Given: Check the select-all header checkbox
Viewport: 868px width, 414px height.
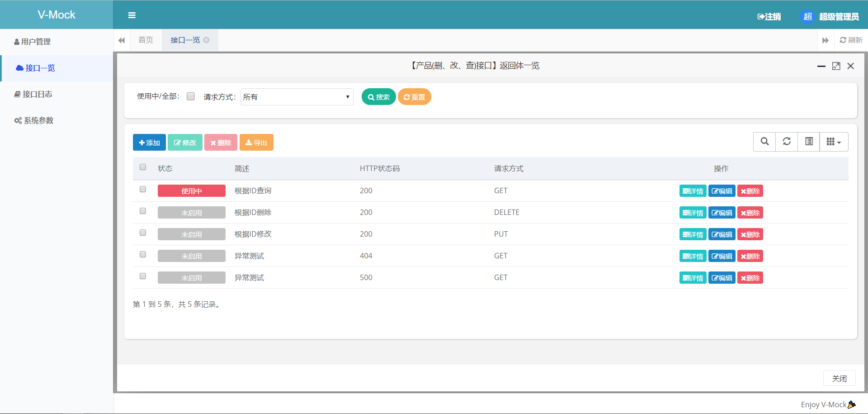Looking at the screenshot, I should tap(143, 167).
